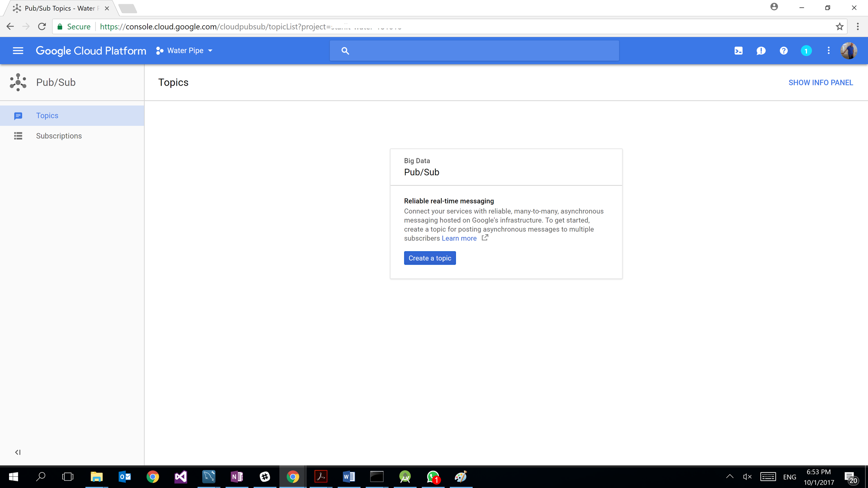Expand the Water Pipe project selector

click(184, 51)
